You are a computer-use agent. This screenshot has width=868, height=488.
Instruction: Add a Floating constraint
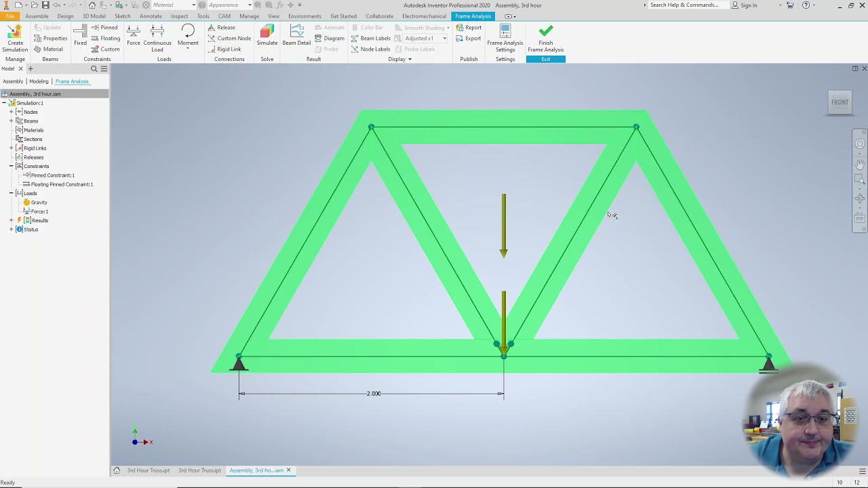coord(105,39)
